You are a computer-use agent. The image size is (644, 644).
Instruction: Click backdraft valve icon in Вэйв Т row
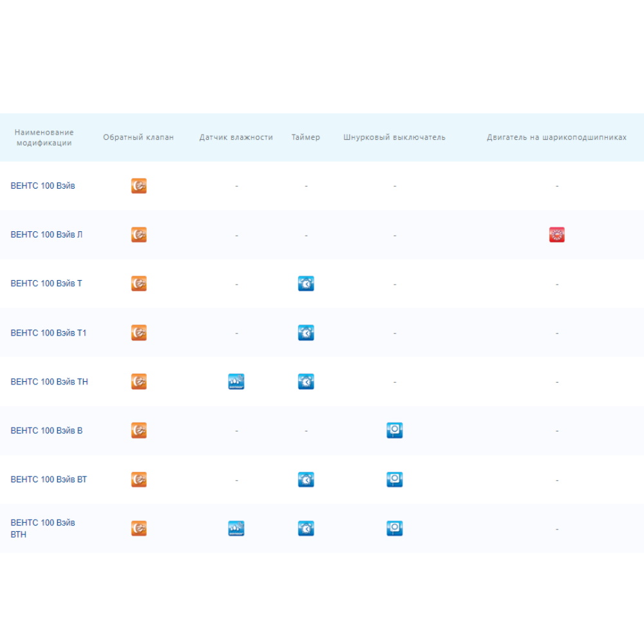pos(139,283)
